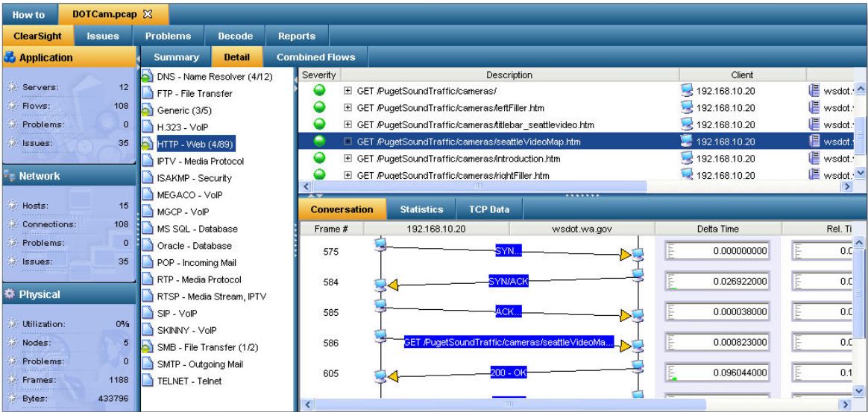Select RTSP - Media Stream, IPTV protocol
Image resolution: width=868 pixels, height=412 pixels.
[212, 297]
